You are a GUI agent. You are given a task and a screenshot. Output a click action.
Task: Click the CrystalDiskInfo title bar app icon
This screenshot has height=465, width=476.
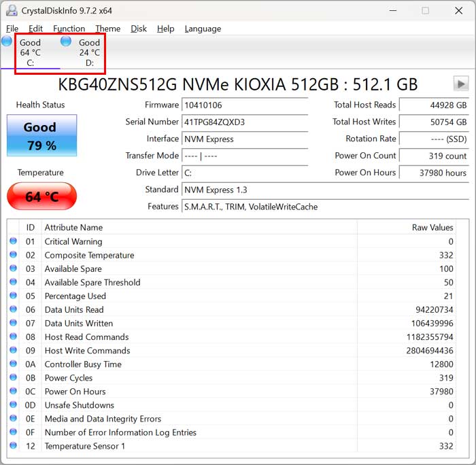coord(12,11)
